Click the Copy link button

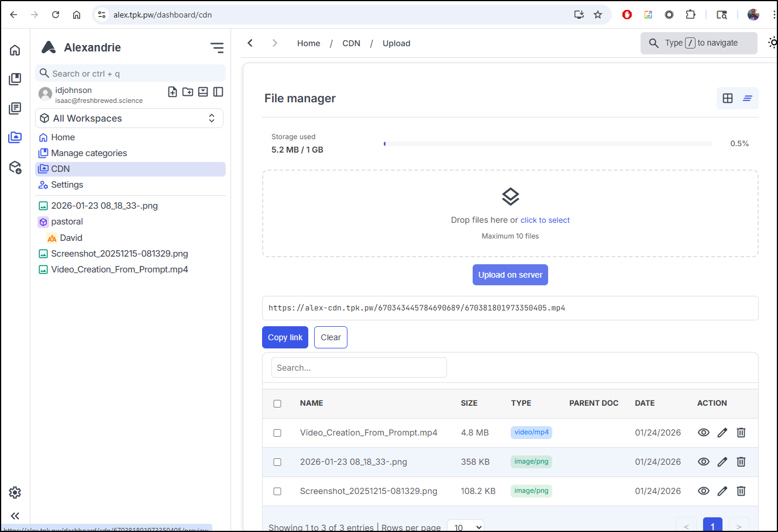pyautogui.click(x=285, y=337)
